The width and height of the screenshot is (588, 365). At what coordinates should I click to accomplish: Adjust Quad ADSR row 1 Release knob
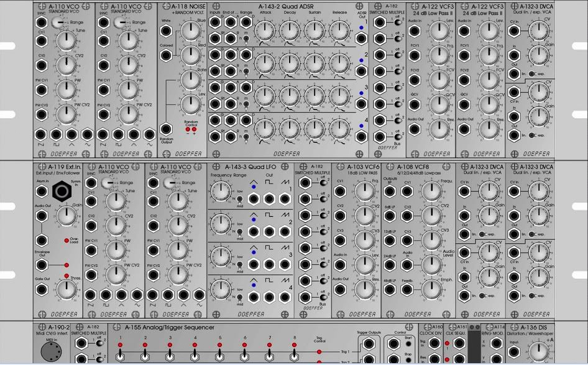pos(339,31)
